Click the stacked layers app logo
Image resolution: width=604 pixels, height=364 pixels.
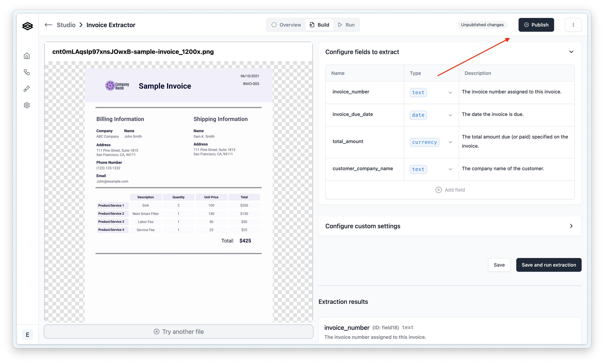pos(28,26)
